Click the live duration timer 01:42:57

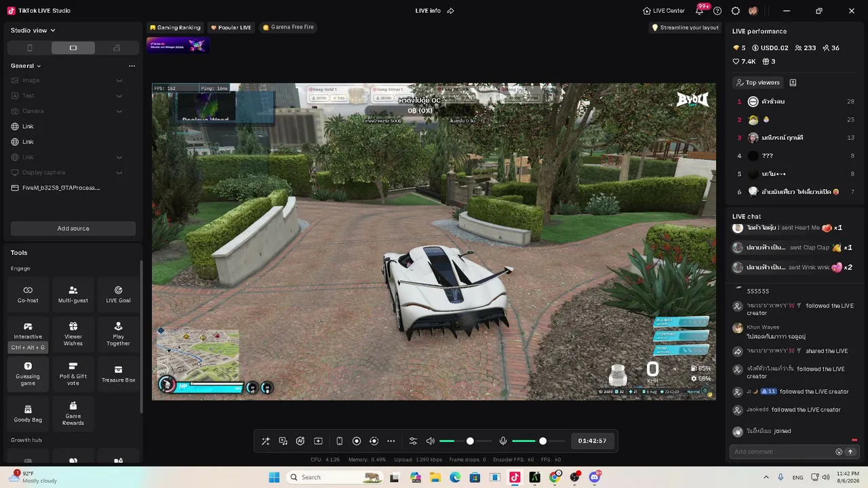coord(592,441)
